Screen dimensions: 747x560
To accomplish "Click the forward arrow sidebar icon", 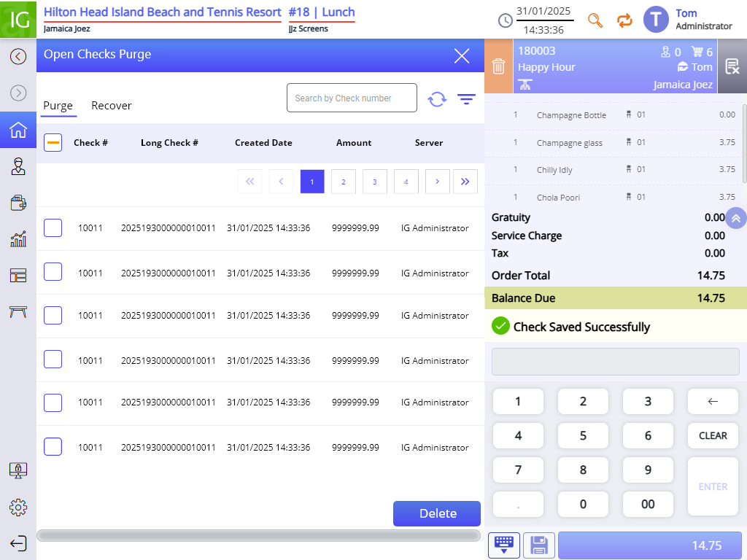I will pyautogui.click(x=18, y=93).
